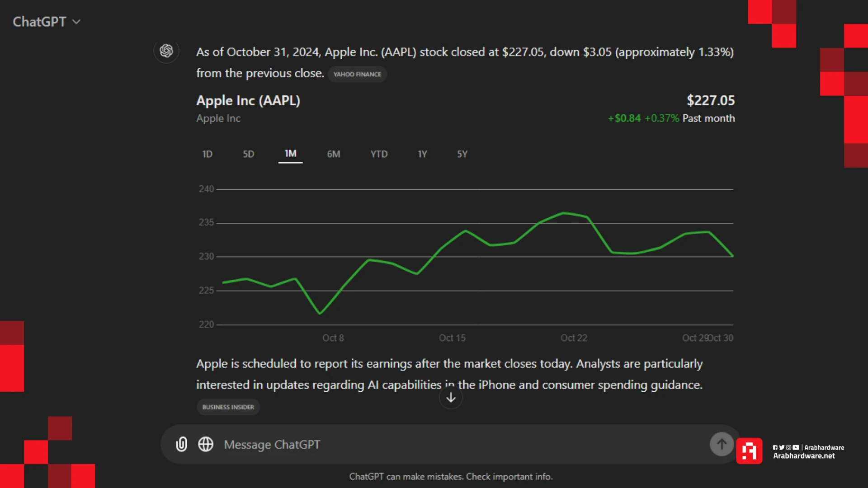The height and width of the screenshot is (488, 868).
Task: Click the $227.05 stock price
Action: [x=711, y=100]
